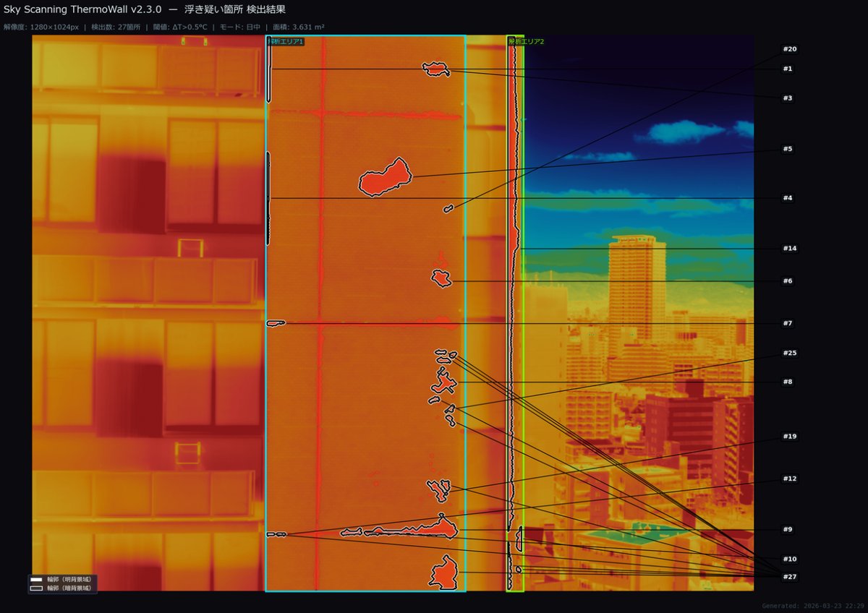
Task: Click the #20 detection label
Action: [789, 49]
